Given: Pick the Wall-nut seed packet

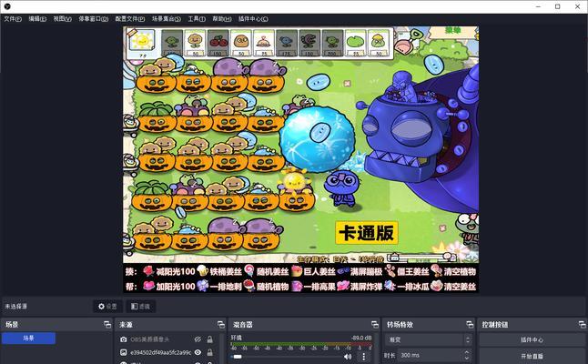Looking at the screenshot, I should pyautogui.click(x=240, y=43).
